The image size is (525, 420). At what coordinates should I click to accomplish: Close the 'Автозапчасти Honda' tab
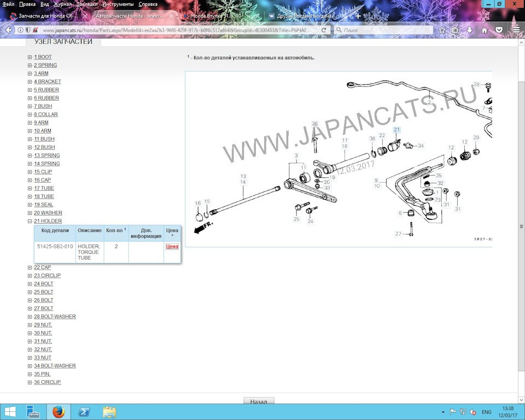click(171, 16)
